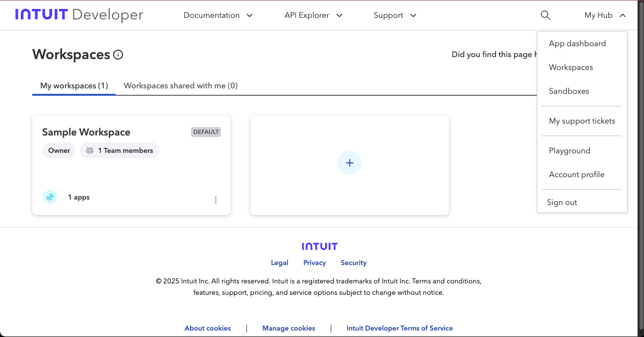
Task: Click the 1 Team members chip
Action: tap(120, 150)
